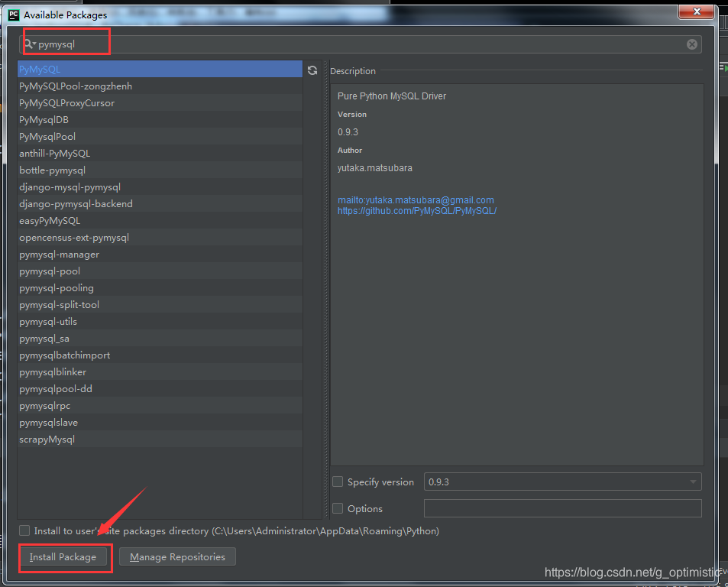Select pymysql-split-tool package
728x587 pixels.
[160, 305]
